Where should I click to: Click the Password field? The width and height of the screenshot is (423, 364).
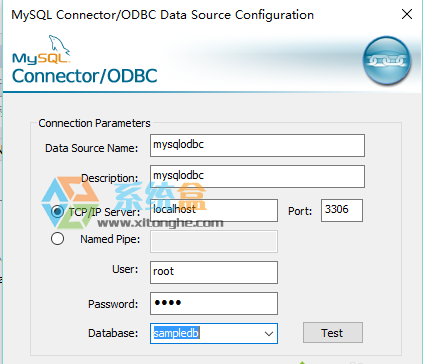pos(214,303)
